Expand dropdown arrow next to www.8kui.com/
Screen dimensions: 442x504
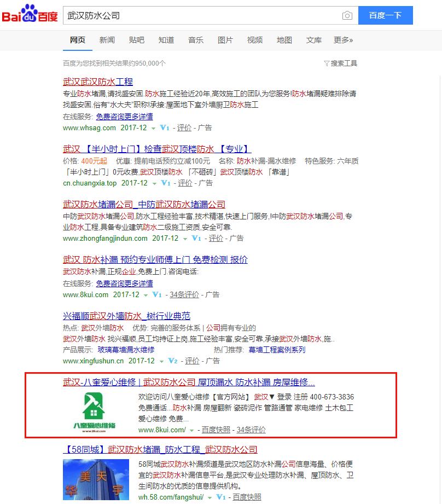192,430
